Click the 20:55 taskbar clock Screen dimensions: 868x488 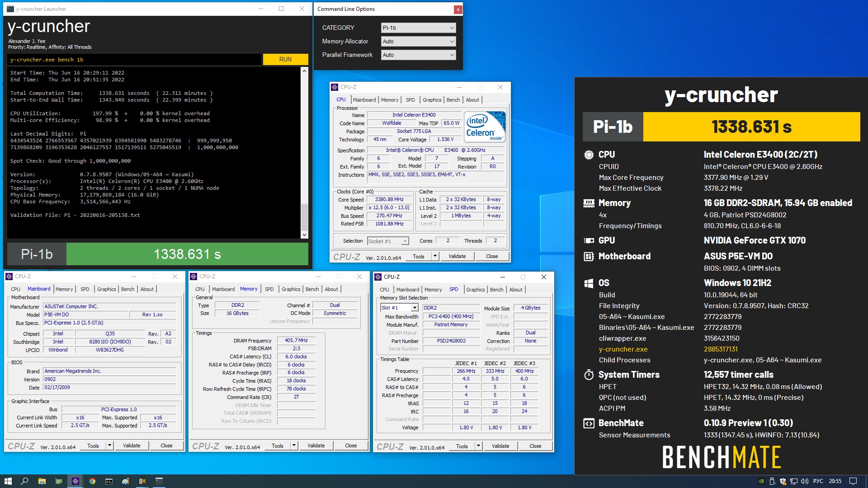(835, 481)
